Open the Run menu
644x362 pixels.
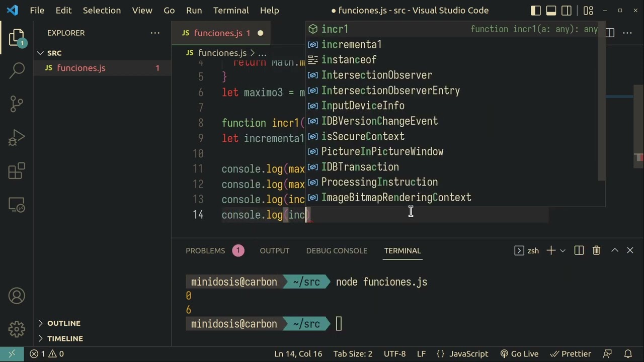coord(194,11)
